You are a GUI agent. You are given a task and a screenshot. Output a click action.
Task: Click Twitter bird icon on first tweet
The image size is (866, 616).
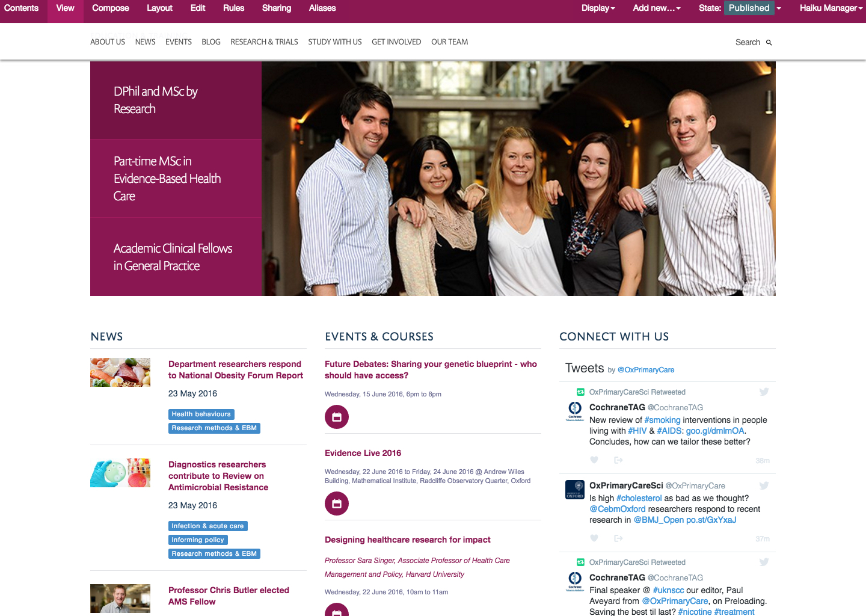(x=764, y=392)
